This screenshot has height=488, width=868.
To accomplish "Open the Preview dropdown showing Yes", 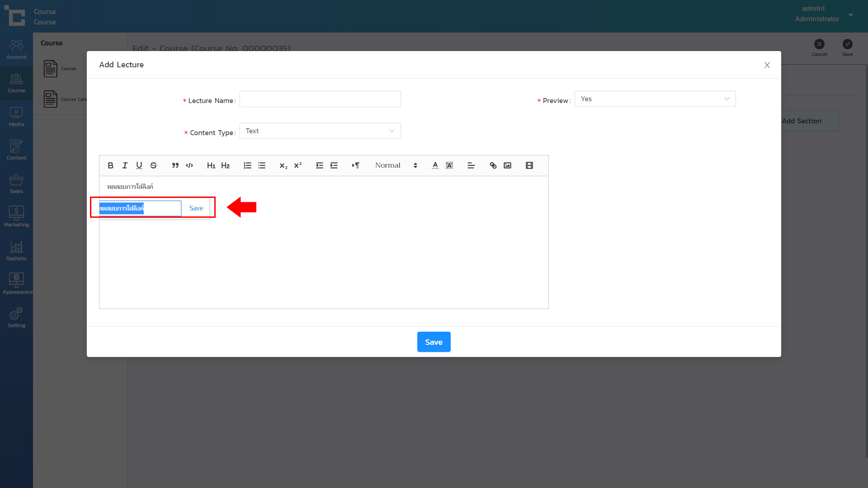I will (655, 99).
